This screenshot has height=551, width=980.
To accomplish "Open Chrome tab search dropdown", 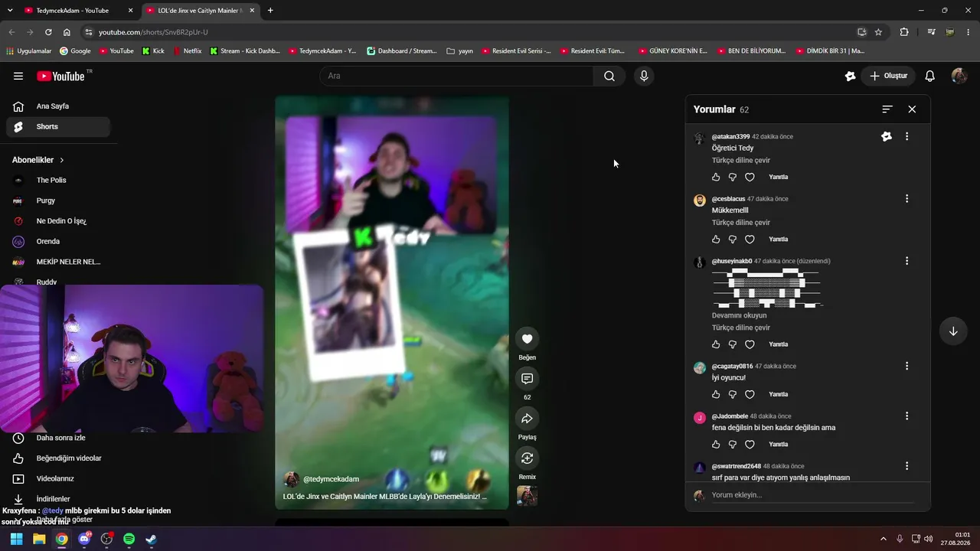I will (x=10, y=11).
